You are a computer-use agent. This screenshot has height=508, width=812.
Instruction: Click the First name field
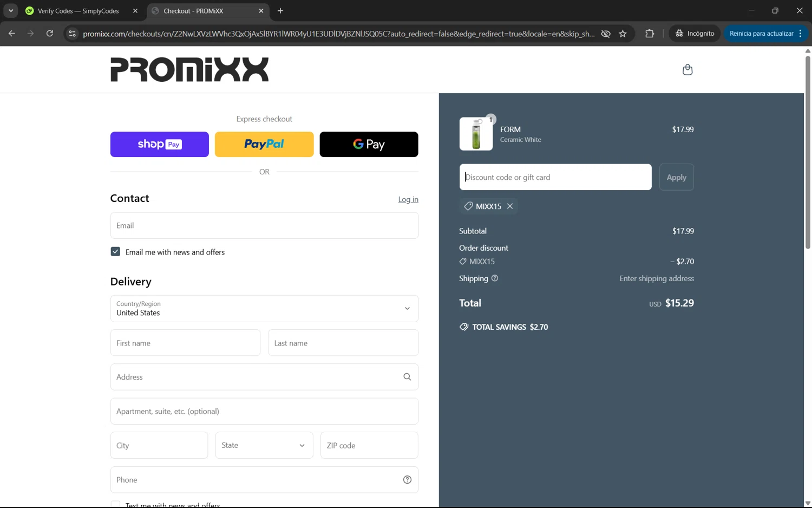coord(185,343)
